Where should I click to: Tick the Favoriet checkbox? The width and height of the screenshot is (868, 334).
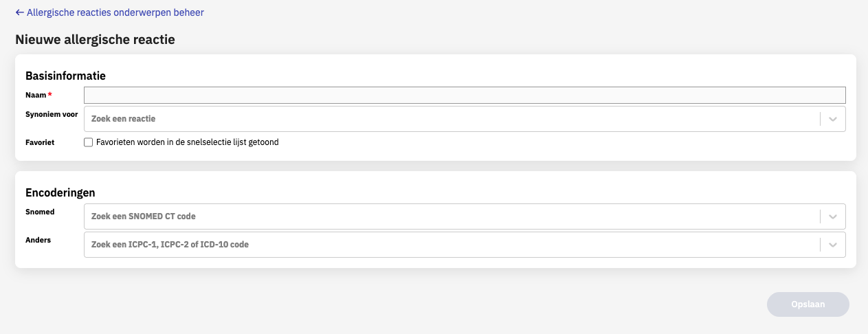88,142
